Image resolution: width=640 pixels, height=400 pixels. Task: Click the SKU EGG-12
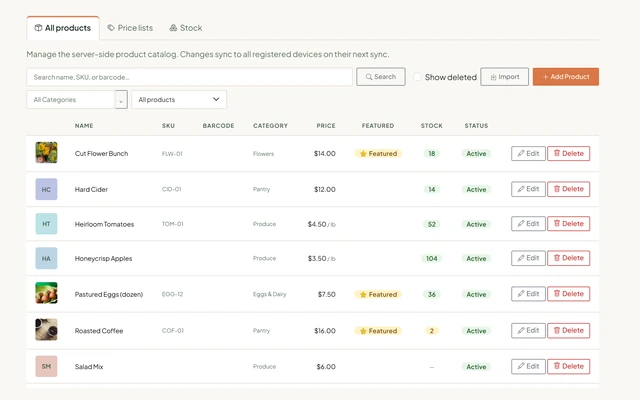[x=172, y=294]
